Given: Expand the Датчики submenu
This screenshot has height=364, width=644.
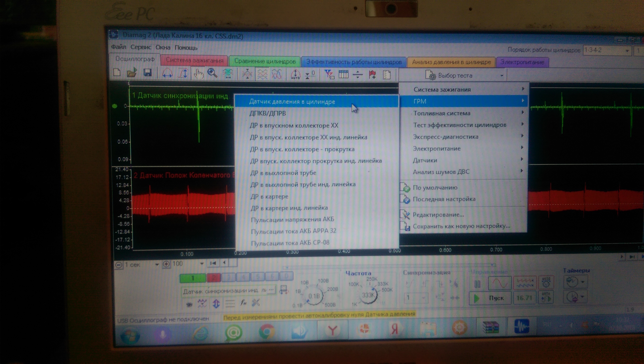Looking at the screenshot, I should (x=464, y=160).
